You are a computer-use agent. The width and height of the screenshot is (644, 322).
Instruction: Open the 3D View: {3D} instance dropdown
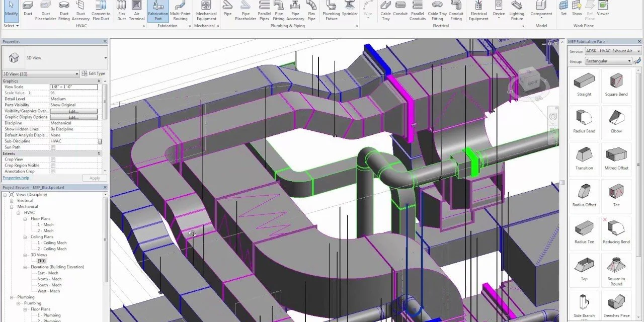click(x=41, y=73)
